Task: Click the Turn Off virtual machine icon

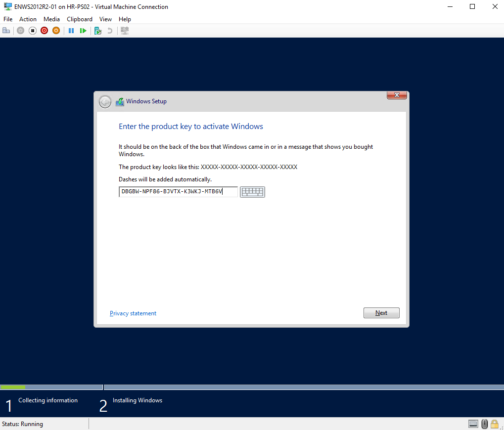Action: [x=33, y=31]
